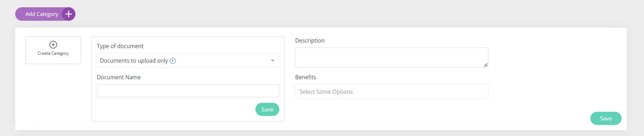Click the bottom-right green Save button
644x136 pixels.
(x=606, y=118)
